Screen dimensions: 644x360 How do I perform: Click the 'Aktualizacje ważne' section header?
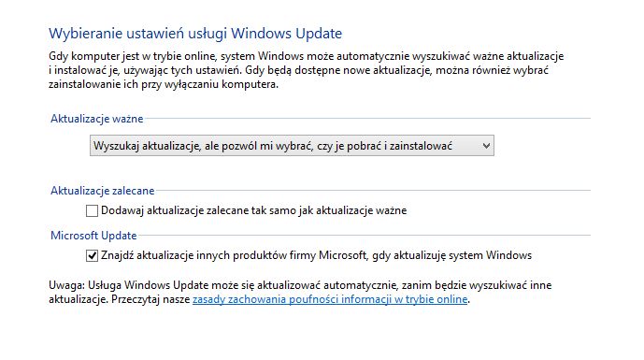click(x=97, y=119)
